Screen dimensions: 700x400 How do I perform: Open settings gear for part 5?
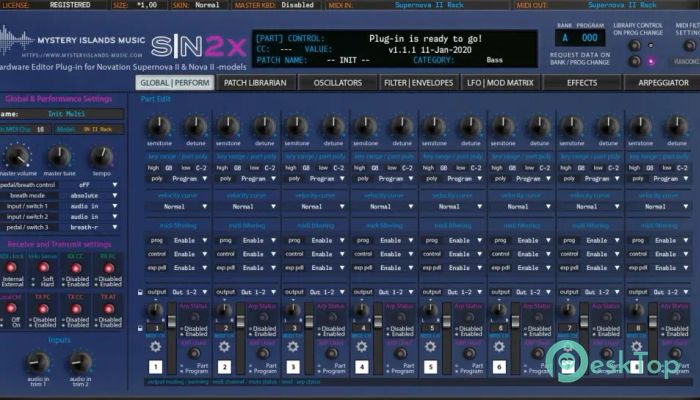coord(430,346)
